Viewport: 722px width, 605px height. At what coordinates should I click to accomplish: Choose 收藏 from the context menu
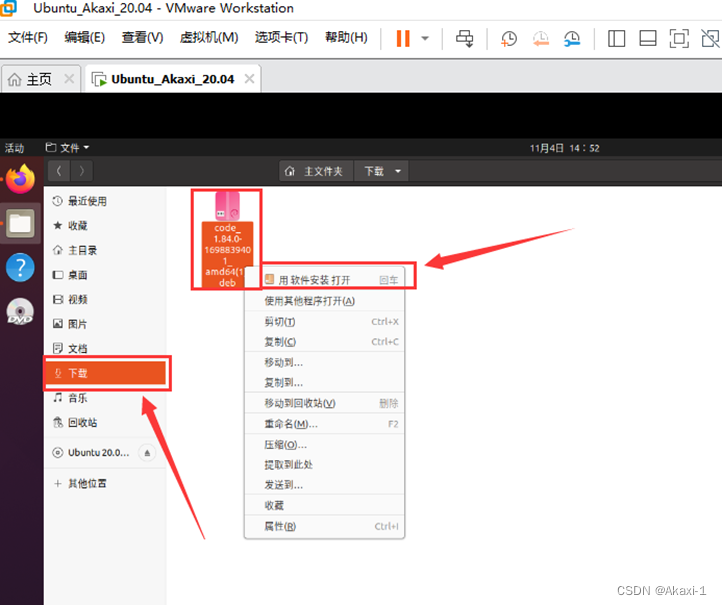click(324, 506)
